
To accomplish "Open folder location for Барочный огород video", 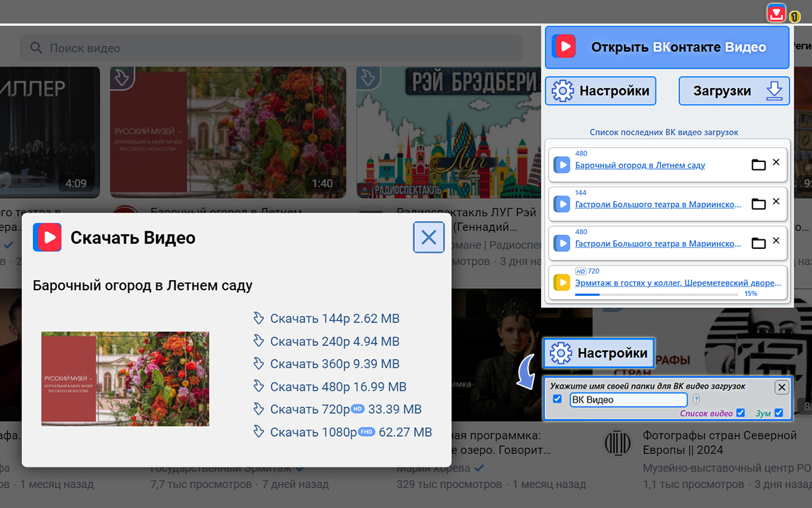I will point(759,164).
